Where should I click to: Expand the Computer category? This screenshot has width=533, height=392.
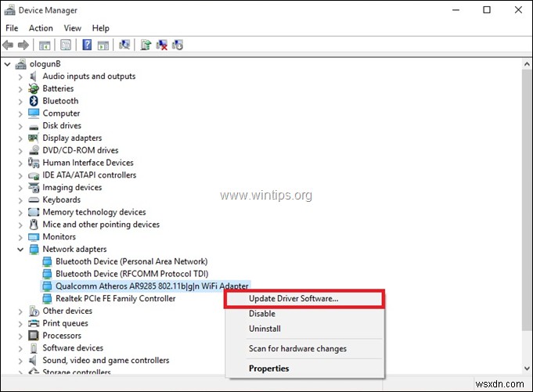point(20,114)
